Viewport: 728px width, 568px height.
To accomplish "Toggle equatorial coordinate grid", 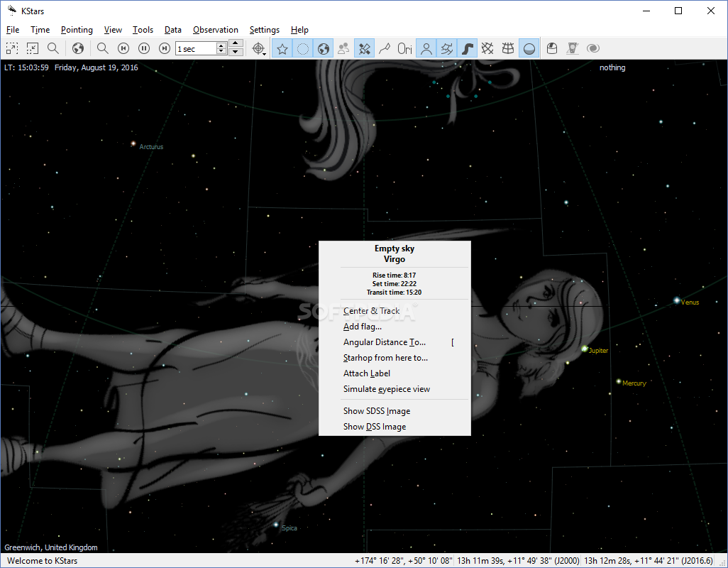I will (487, 48).
